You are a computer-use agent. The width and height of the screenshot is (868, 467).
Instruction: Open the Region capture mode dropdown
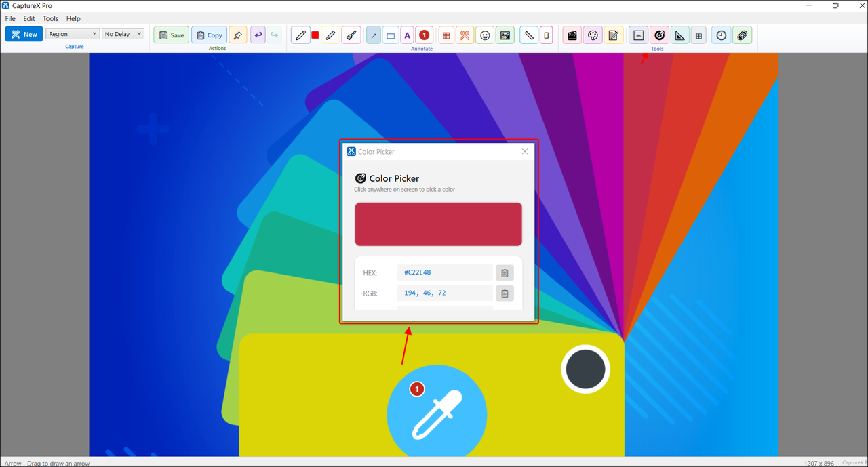73,34
